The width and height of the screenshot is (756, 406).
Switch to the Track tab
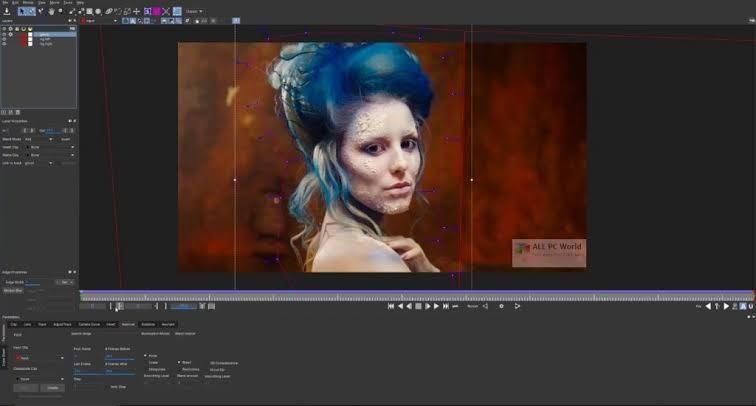pos(42,325)
